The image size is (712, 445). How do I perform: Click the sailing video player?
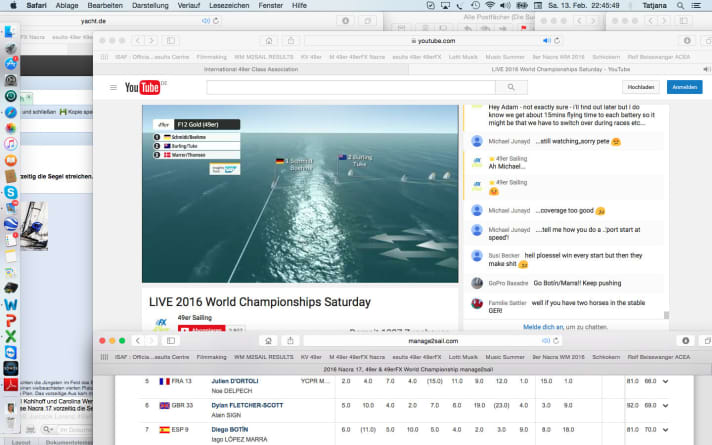[300, 194]
